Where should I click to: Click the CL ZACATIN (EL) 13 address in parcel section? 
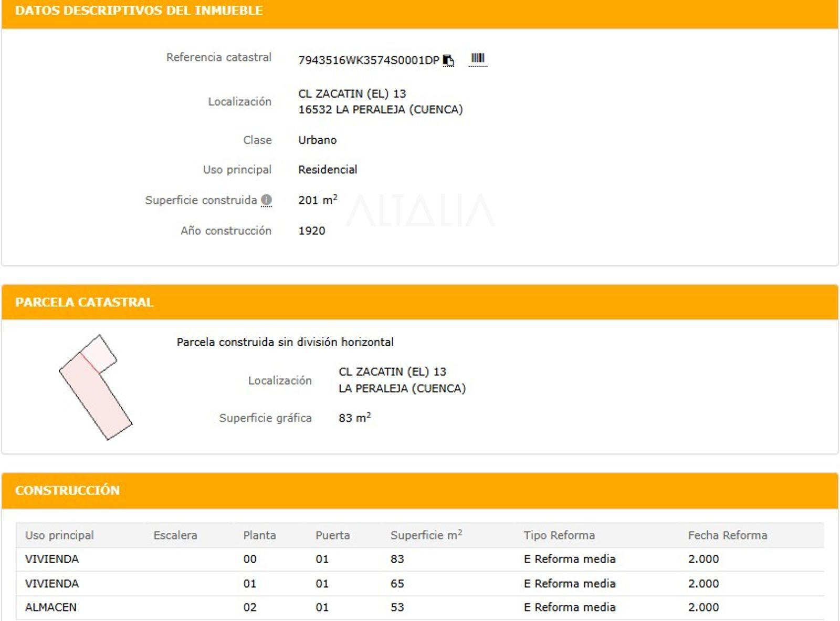[392, 372]
